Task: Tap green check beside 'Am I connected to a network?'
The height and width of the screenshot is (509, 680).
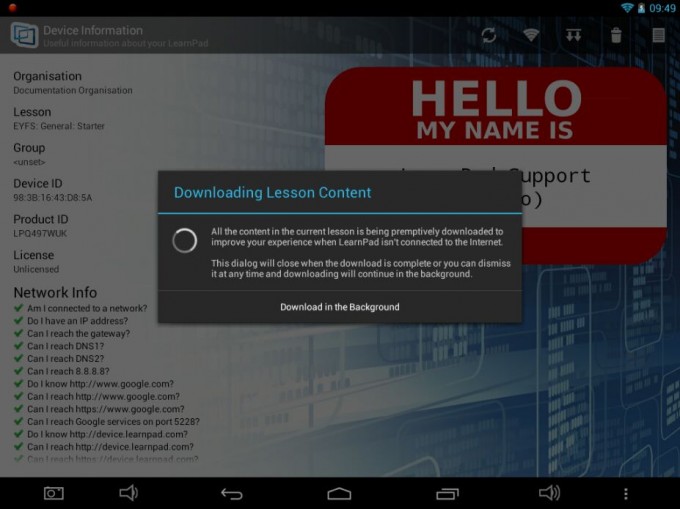Action: coord(18,308)
